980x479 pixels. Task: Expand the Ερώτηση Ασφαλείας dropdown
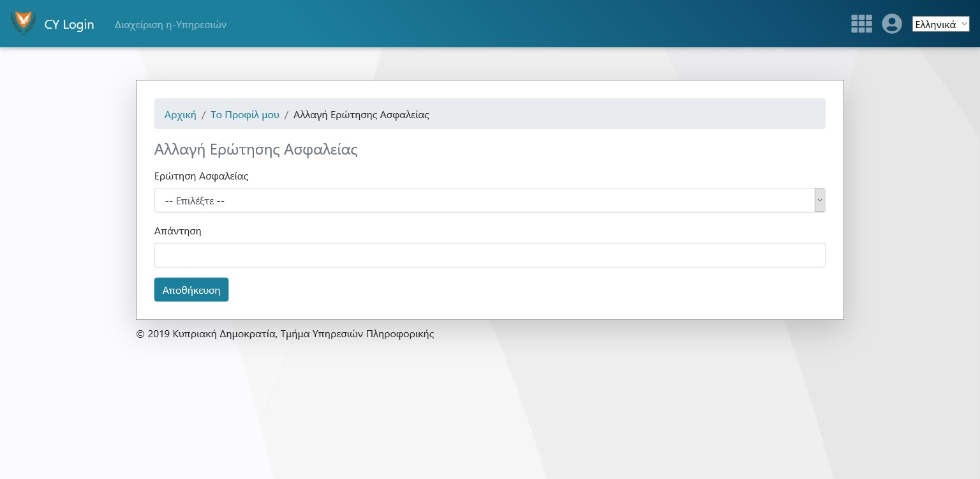tap(485, 201)
